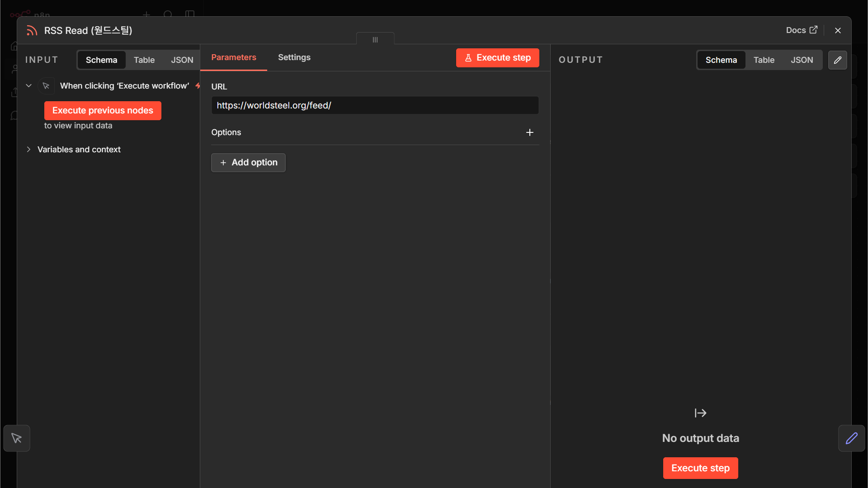The height and width of the screenshot is (488, 868).
Task: Select the Parameters tab
Action: 234,57
